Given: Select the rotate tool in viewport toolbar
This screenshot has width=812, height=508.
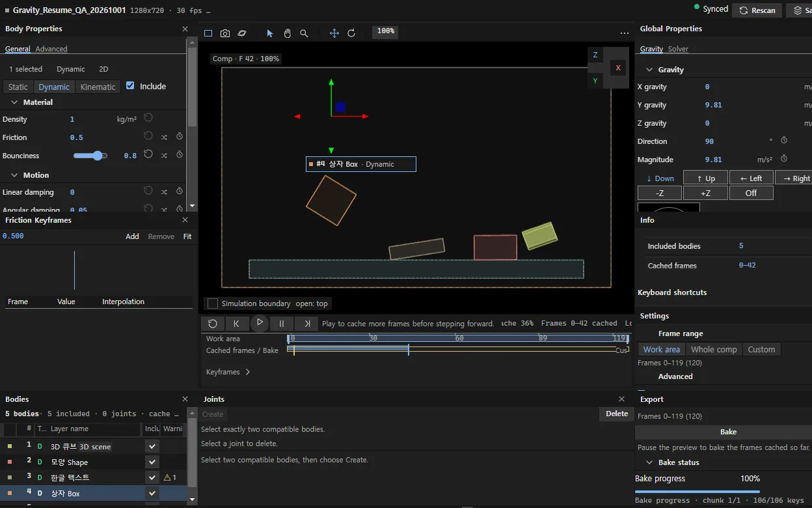Looking at the screenshot, I should point(351,33).
